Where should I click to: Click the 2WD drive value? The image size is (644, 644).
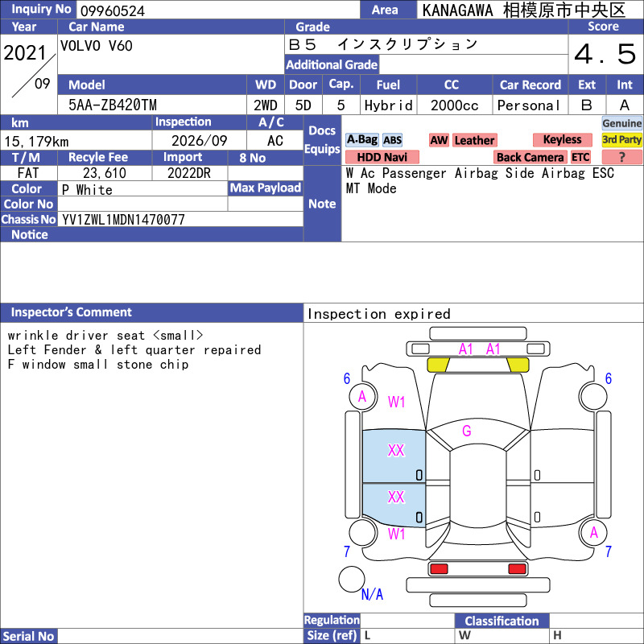click(x=266, y=105)
